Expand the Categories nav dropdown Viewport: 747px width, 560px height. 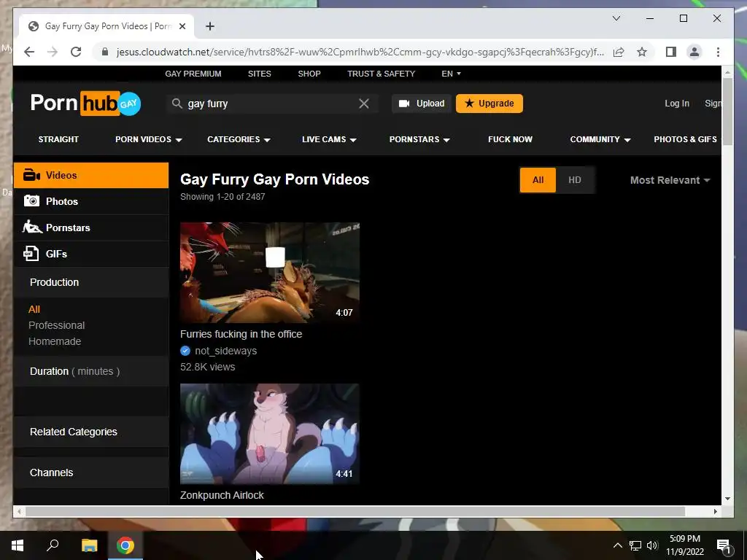[239, 139]
